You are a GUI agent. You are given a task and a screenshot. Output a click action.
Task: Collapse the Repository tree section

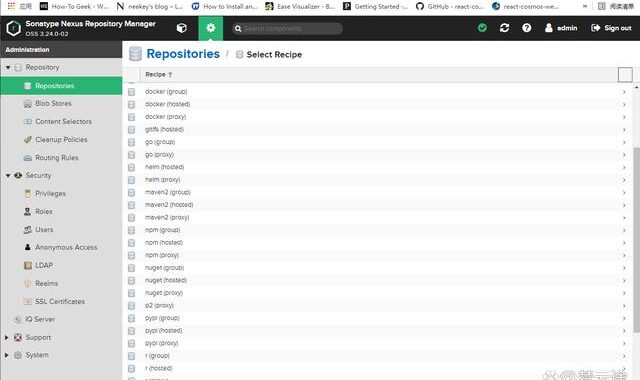(x=8, y=67)
